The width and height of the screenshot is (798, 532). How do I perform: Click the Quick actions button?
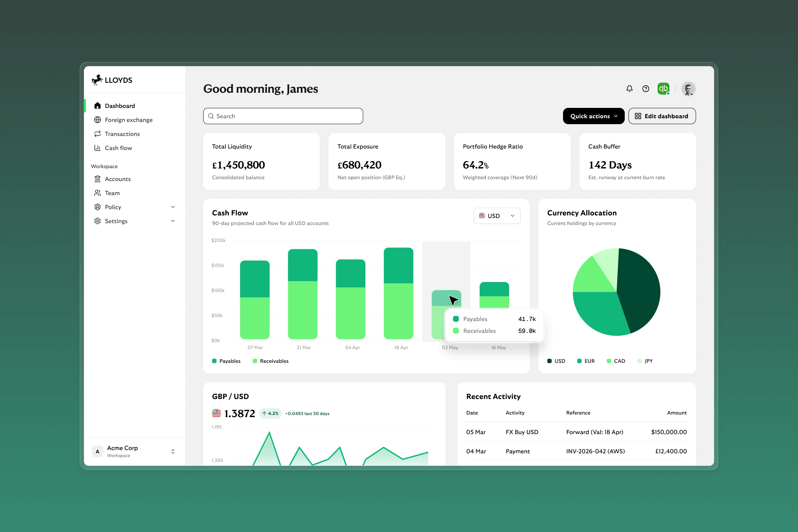(x=593, y=116)
